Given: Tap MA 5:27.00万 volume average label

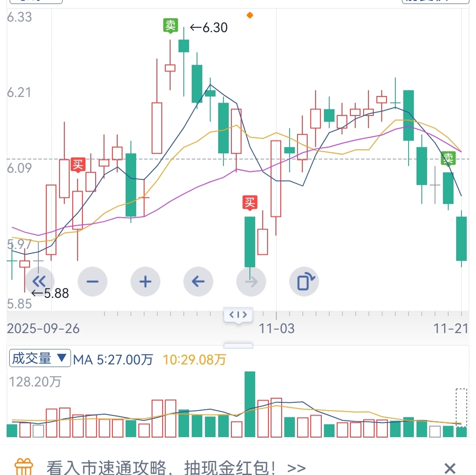Looking at the screenshot, I should [x=113, y=360].
